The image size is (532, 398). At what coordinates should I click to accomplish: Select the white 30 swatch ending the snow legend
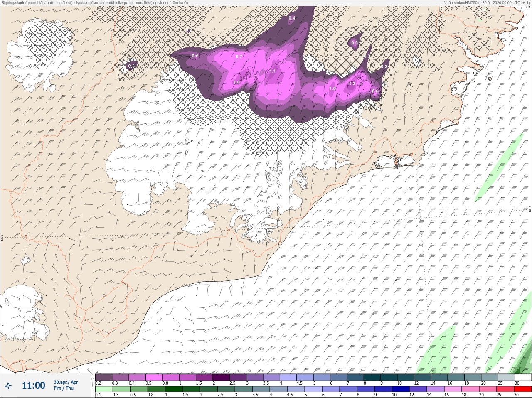tap(522, 377)
